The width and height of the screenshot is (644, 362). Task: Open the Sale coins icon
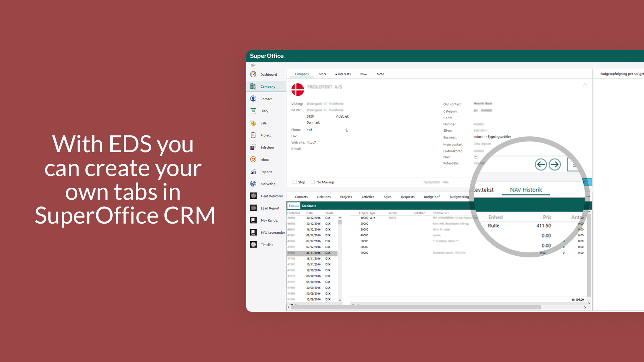(x=253, y=123)
